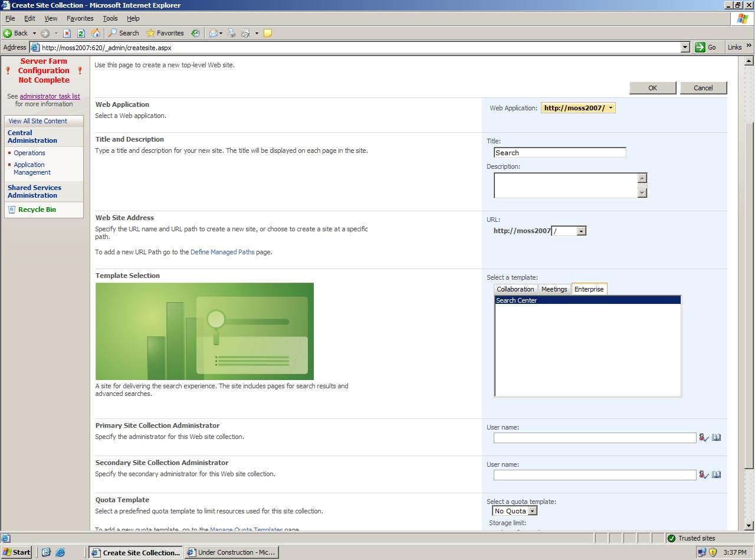Click the security shield tray icon
This screenshot has height=560, width=755.
tap(713, 552)
